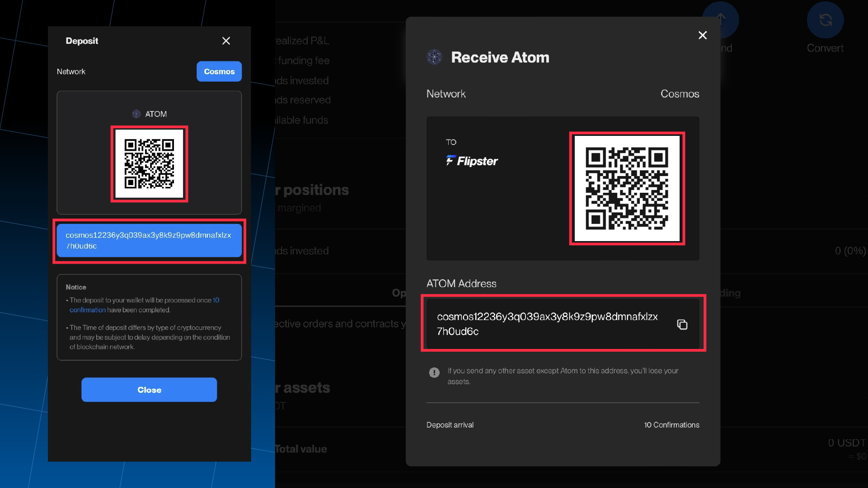Click the 'ATOM Address' heading
This screenshot has height=488, width=868.
coord(461,284)
